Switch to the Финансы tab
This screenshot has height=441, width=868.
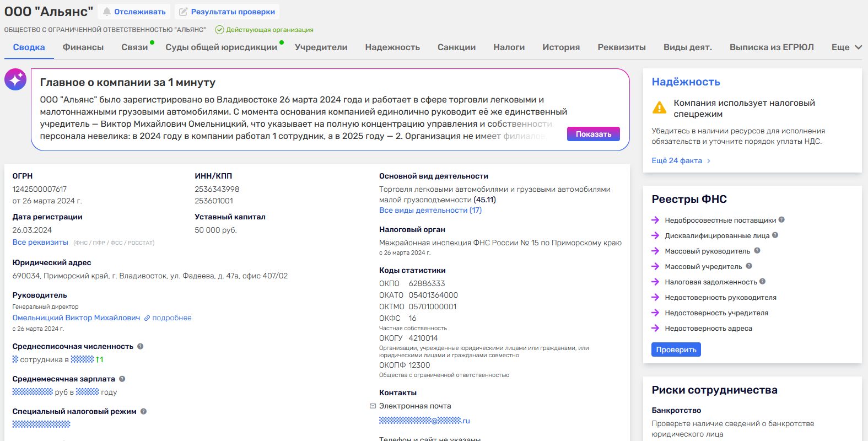click(x=83, y=47)
